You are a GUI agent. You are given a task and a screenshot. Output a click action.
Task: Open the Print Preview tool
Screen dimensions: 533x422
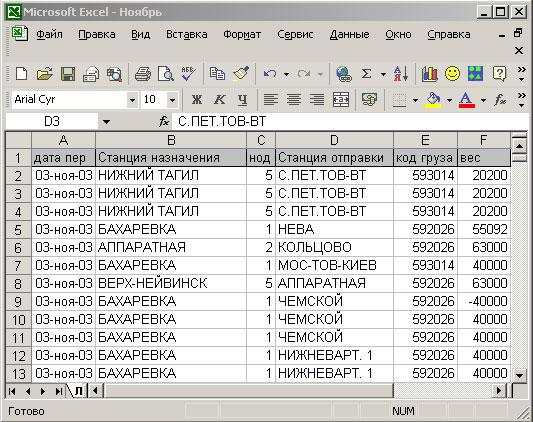click(166, 74)
